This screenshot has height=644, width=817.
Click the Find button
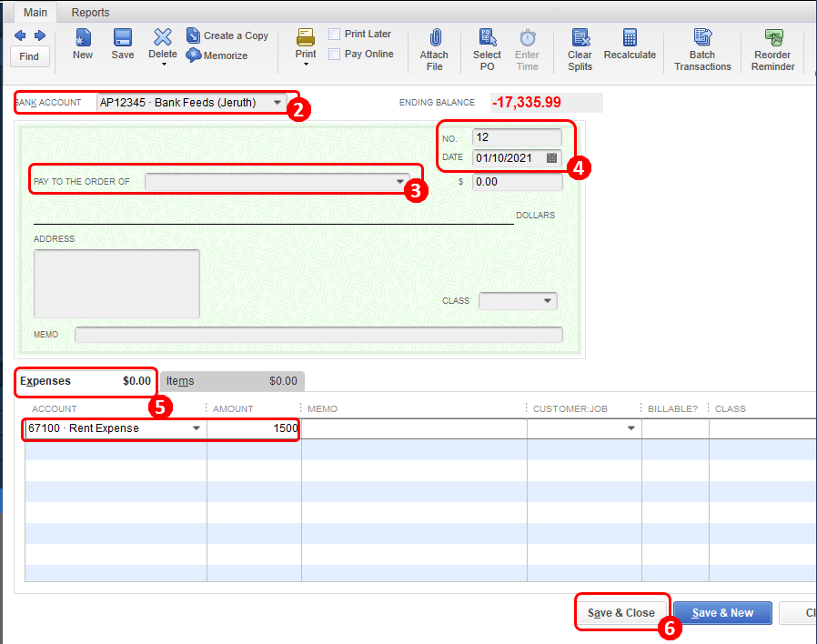pos(29,56)
